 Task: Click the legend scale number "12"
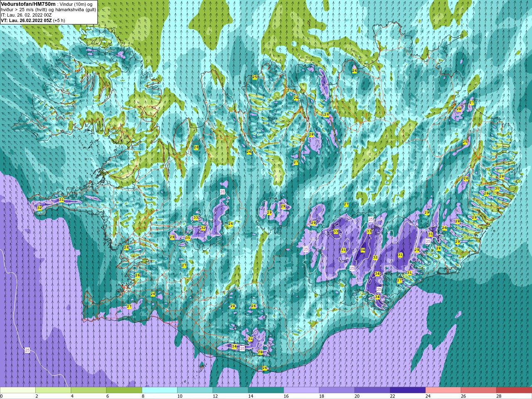tap(215, 396)
